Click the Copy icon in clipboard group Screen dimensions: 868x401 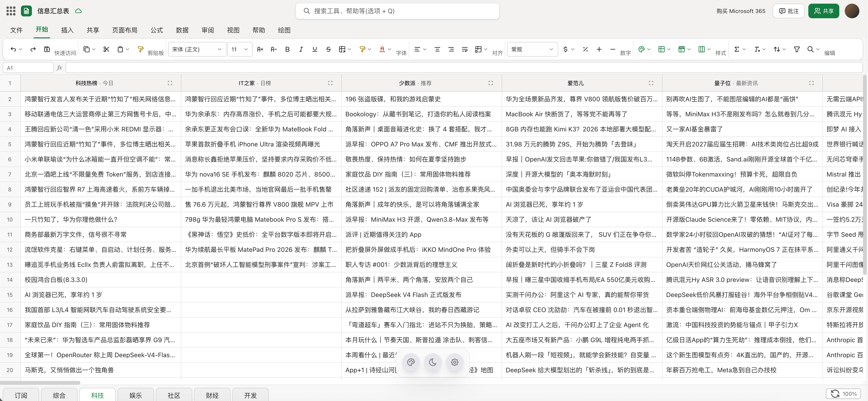(87, 49)
